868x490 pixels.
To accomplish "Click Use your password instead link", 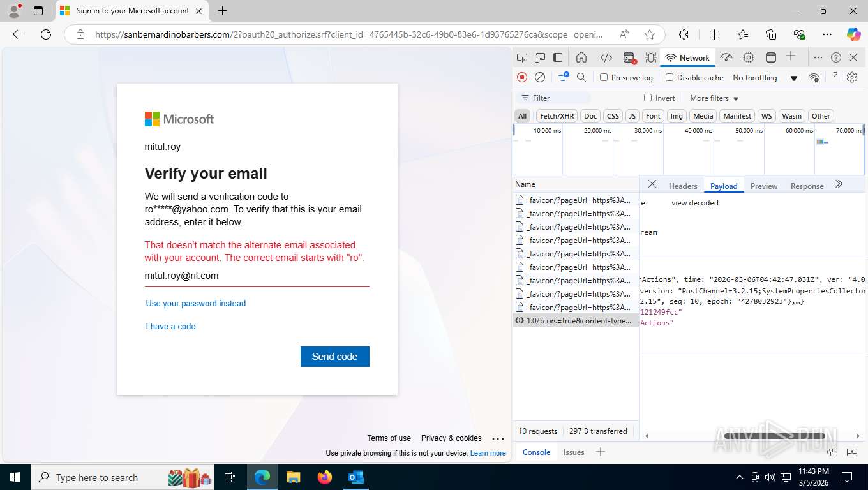I will point(196,303).
